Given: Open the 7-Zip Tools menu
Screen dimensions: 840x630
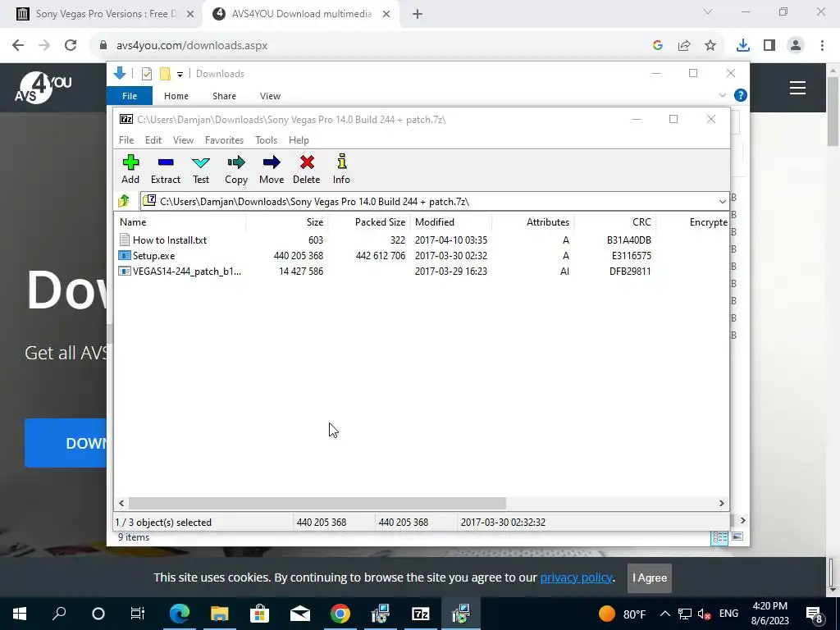Looking at the screenshot, I should coord(266,139).
